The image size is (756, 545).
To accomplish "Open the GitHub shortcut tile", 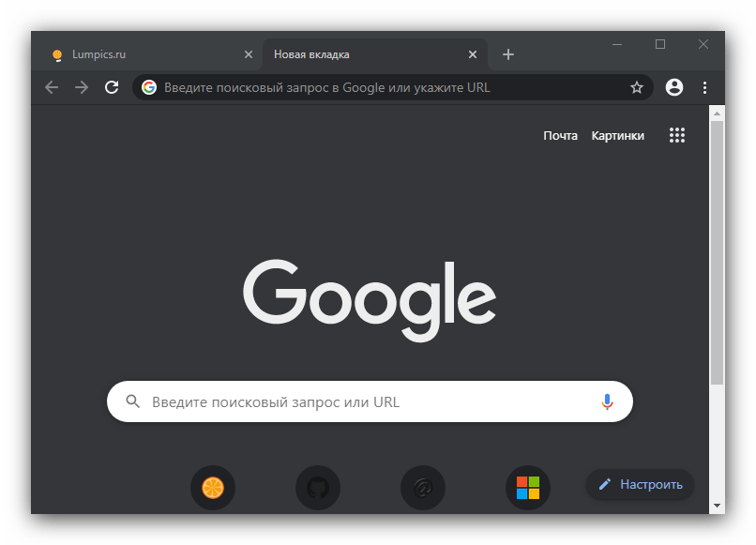I will coord(318,488).
